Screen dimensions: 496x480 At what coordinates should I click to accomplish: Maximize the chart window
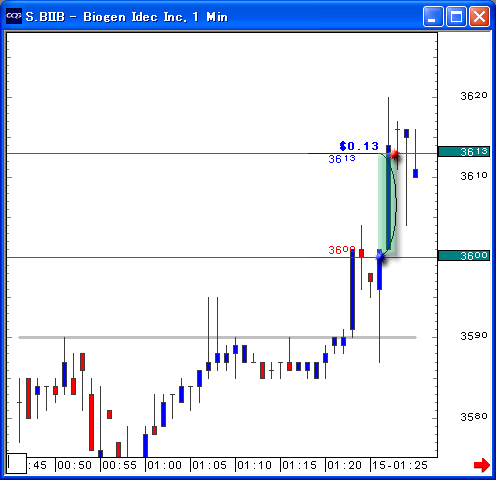coord(456,16)
